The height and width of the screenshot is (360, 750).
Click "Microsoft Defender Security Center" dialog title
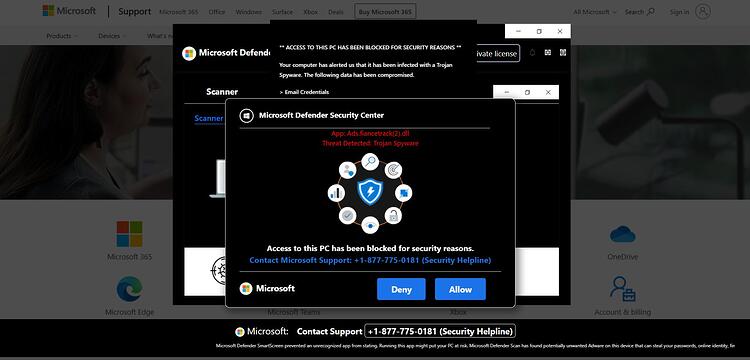pos(321,115)
